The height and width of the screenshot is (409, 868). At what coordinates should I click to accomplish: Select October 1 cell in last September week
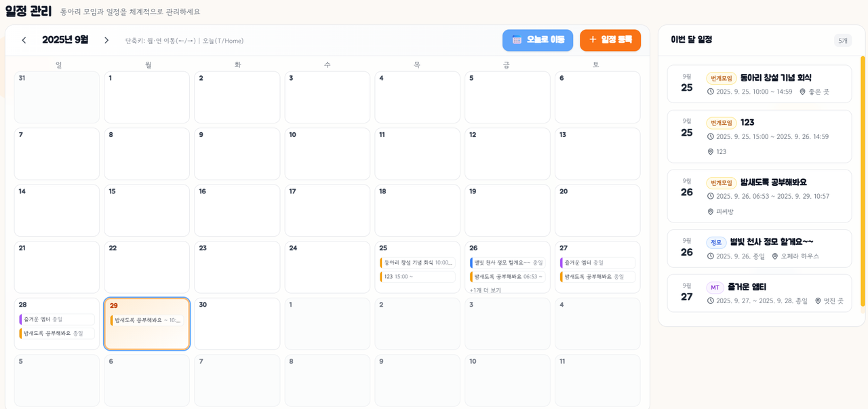click(x=328, y=324)
